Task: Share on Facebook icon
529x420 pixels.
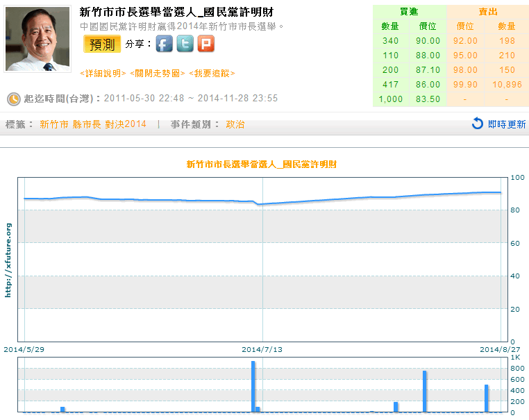Action: (x=165, y=44)
